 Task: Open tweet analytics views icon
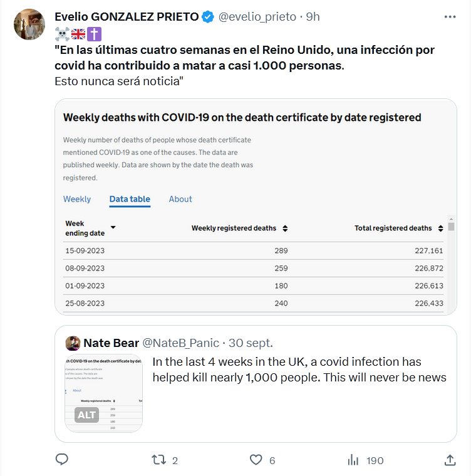pos(353,460)
